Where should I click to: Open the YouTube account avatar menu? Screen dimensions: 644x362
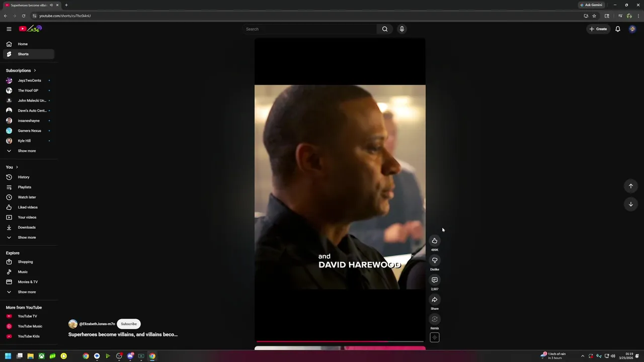(x=632, y=29)
